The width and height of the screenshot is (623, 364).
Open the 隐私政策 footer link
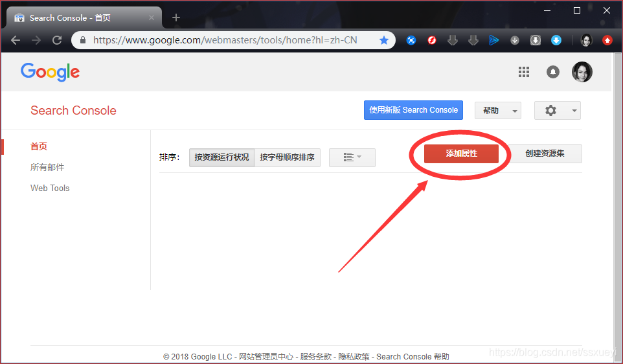point(354,356)
